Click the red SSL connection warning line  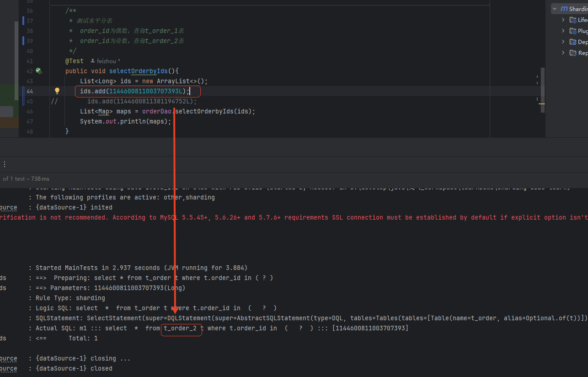click(x=294, y=217)
